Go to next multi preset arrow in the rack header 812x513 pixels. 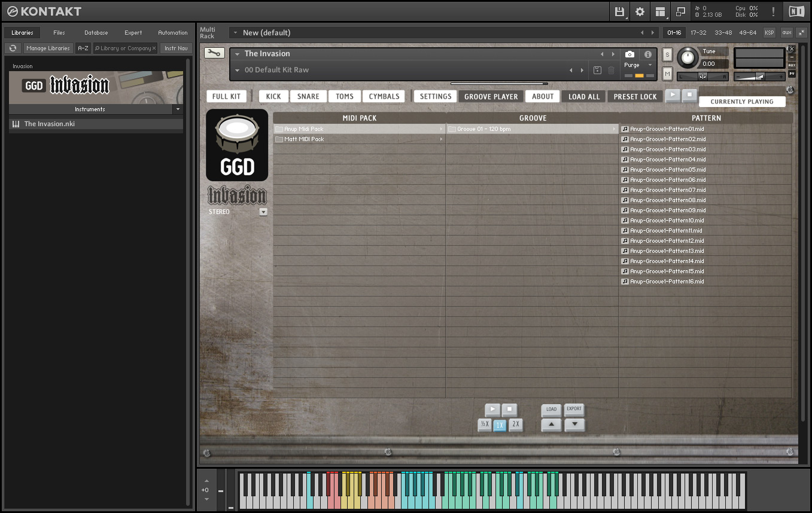tap(653, 32)
